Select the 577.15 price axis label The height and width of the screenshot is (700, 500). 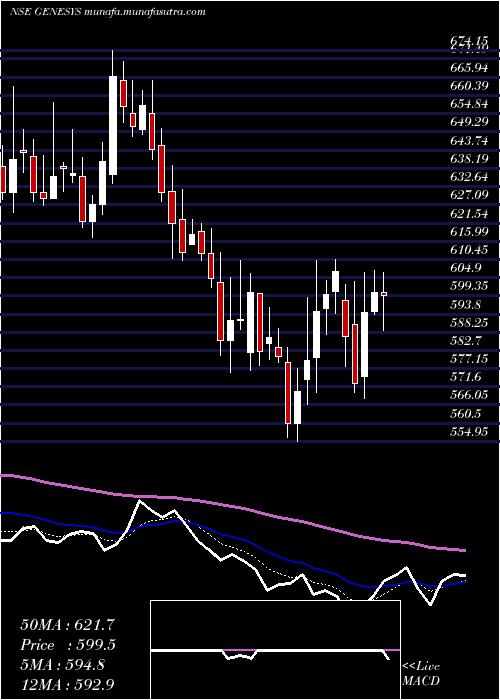(469, 359)
